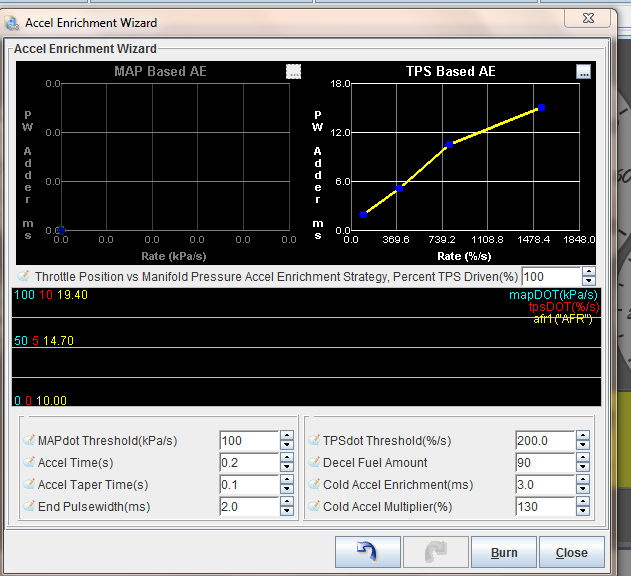The image size is (631, 576).
Task: Click edit icon beside Decel Fuel Amount
Action: 314,463
